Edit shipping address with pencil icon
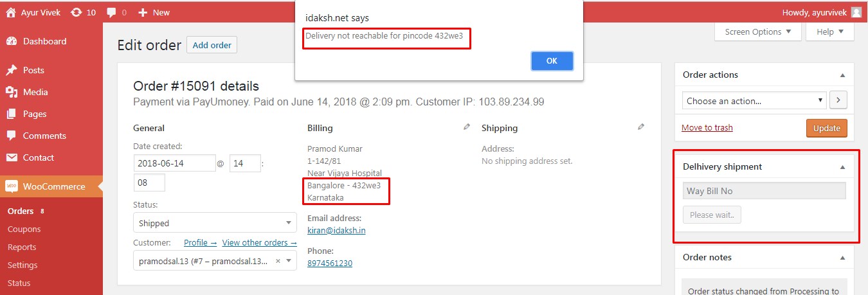 [641, 127]
